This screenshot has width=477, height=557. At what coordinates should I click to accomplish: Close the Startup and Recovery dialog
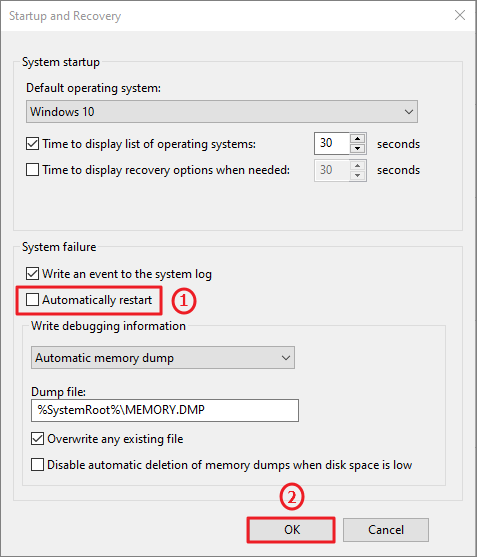(x=460, y=15)
